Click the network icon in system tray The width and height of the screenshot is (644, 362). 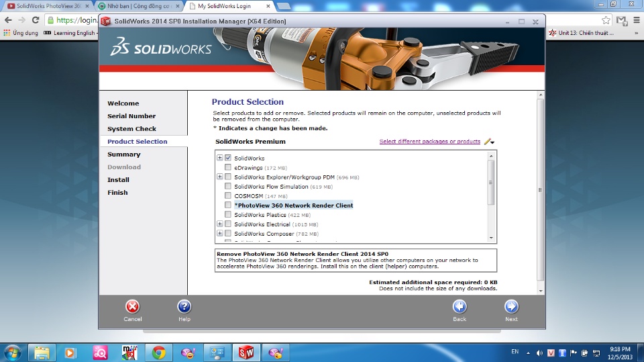click(596, 353)
